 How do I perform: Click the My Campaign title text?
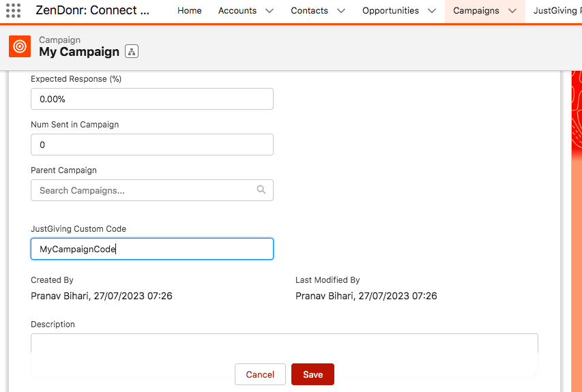click(79, 52)
